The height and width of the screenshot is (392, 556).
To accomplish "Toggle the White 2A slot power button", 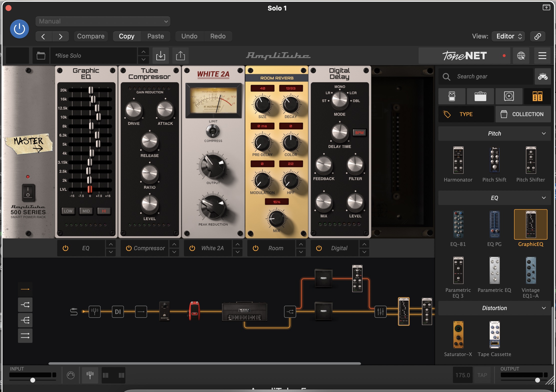I will click(192, 248).
